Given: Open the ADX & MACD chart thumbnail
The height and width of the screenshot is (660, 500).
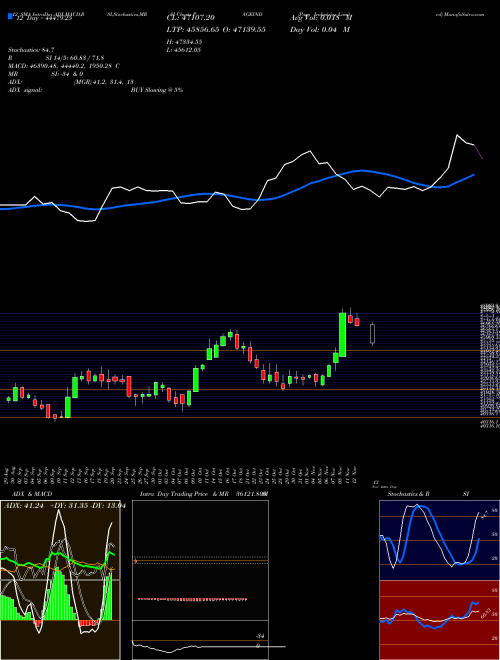Looking at the screenshot, I should tap(60, 580).
